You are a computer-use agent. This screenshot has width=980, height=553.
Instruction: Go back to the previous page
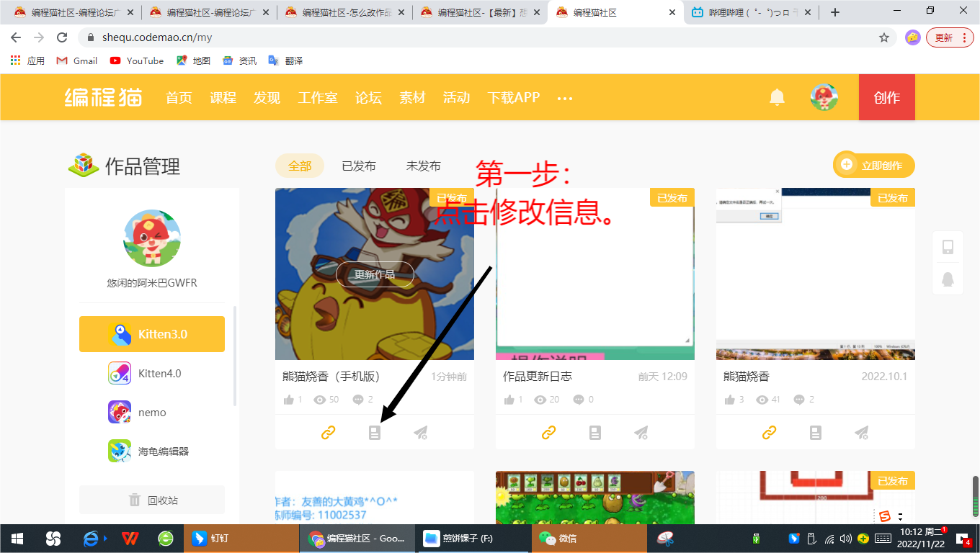(16, 37)
